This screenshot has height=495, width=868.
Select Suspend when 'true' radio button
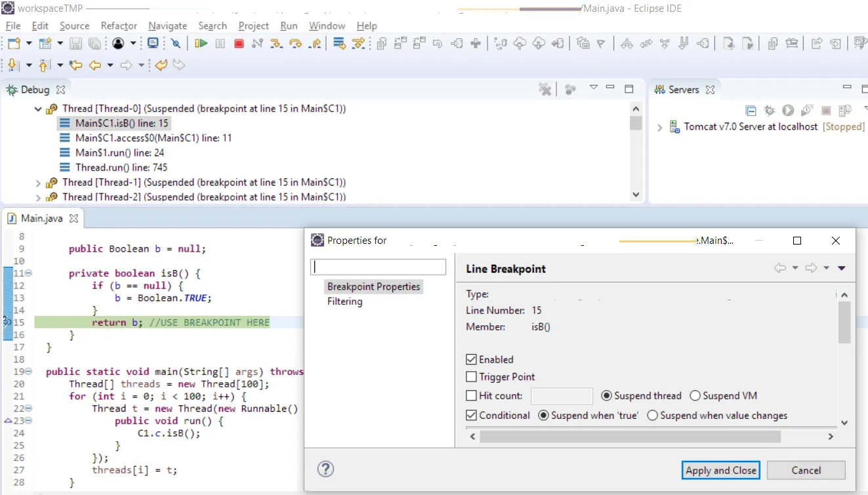click(x=543, y=415)
